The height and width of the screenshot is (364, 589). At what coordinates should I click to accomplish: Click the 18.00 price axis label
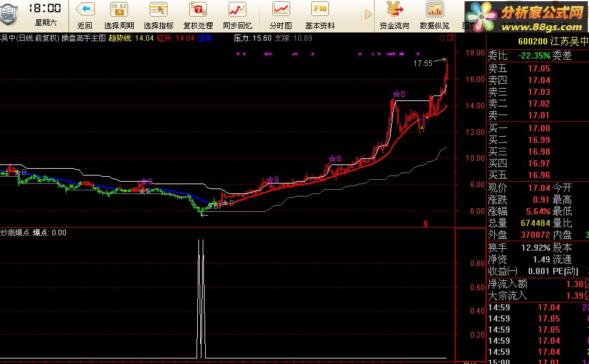coord(475,52)
